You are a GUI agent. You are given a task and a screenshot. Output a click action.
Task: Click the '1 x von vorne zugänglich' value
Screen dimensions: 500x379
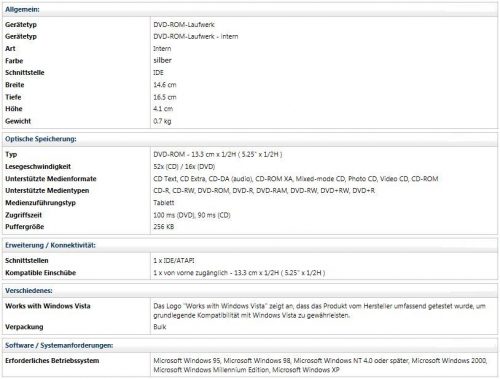pyautogui.click(x=239, y=273)
